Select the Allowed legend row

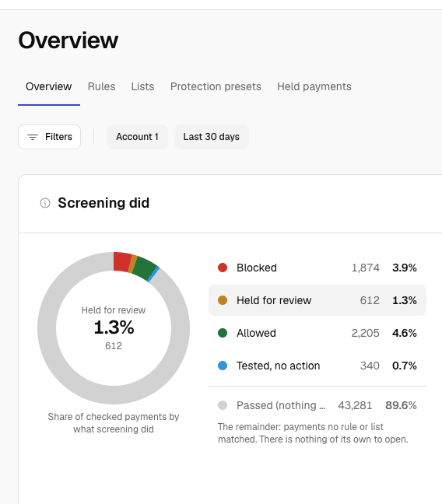(317, 333)
